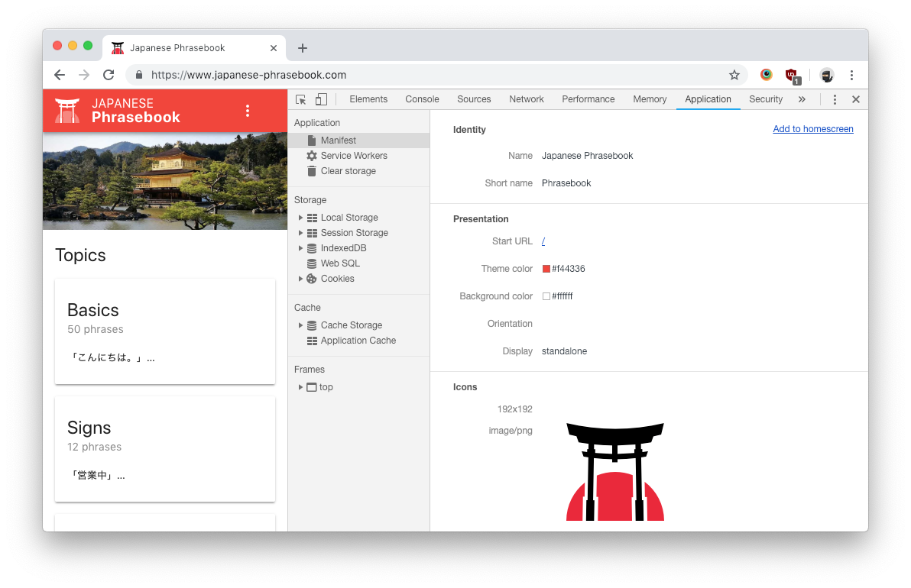The image size is (911, 588).
Task: Bookmark this page with the star icon
Action: click(x=734, y=75)
